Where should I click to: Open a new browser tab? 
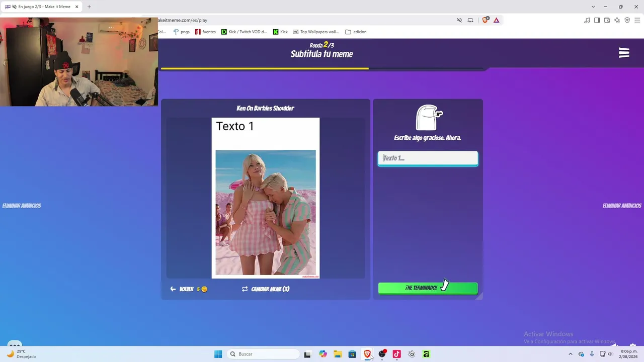(x=89, y=7)
